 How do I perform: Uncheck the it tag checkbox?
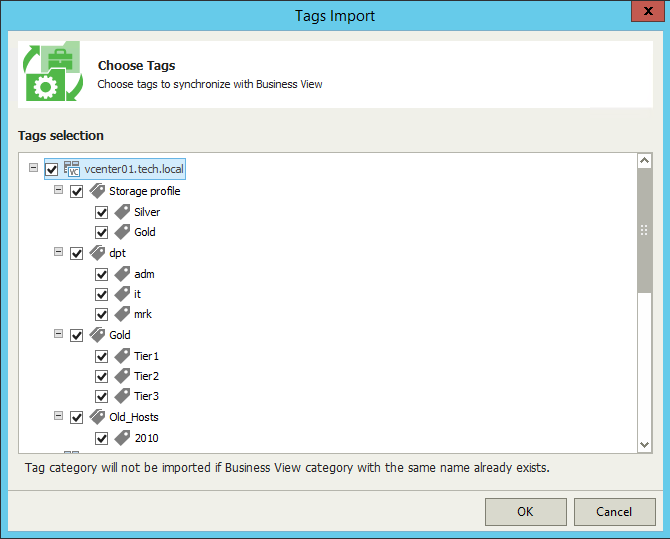click(x=102, y=295)
